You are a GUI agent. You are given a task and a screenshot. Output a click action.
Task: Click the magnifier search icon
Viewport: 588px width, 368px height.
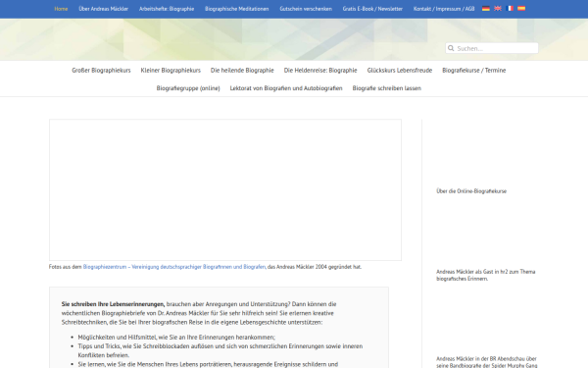click(451, 48)
